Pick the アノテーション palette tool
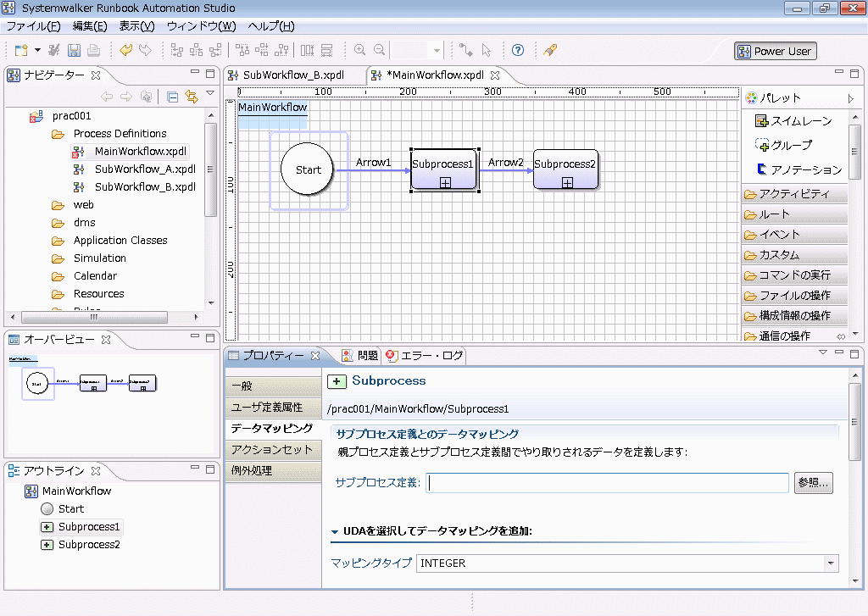 pyautogui.click(x=798, y=169)
